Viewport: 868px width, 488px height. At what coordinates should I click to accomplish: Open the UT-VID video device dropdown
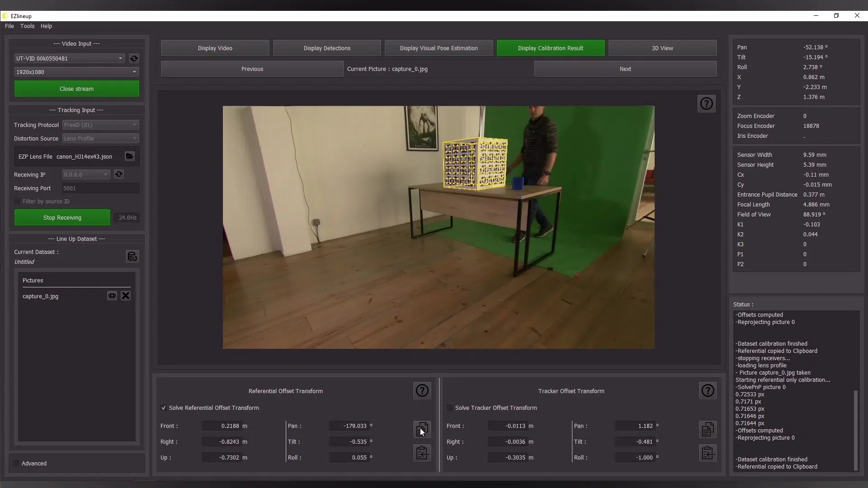tap(70, 59)
